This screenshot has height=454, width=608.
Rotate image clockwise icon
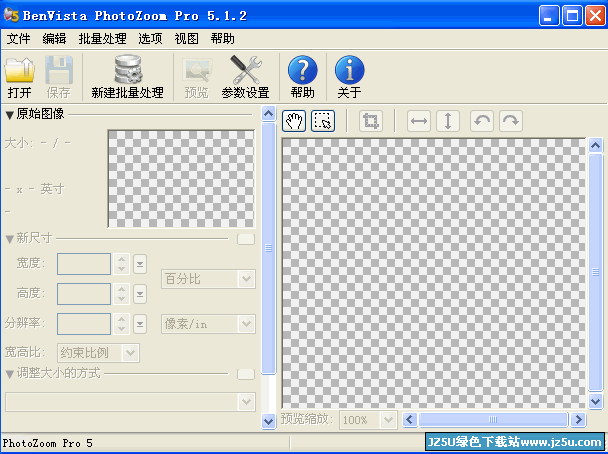point(511,121)
